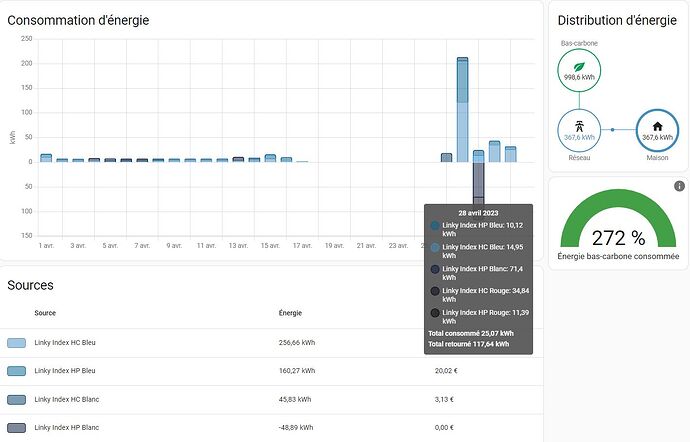The width and height of the screenshot is (690, 442).
Task: Click the 998,6 kWh bas-carbone circle value
Action: click(x=579, y=77)
